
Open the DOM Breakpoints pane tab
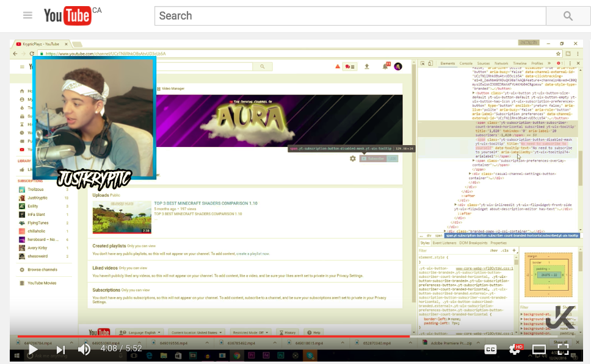point(473,243)
